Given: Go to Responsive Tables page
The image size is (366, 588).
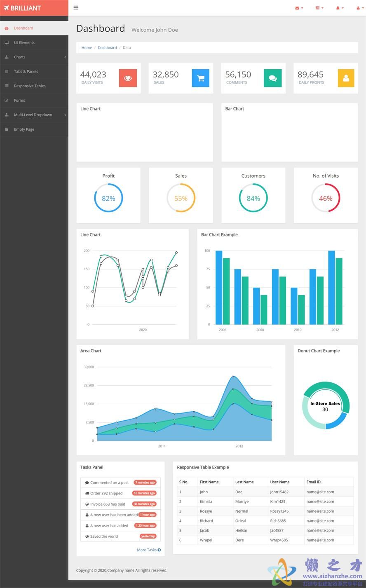Looking at the screenshot, I should (x=30, y=86).
